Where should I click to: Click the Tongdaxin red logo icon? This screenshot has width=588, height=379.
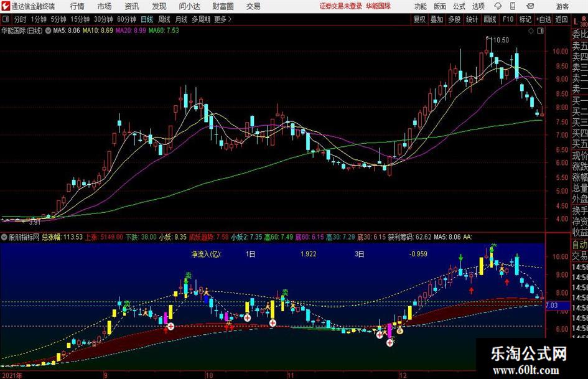pyautogui.click(x=5, y=6)
